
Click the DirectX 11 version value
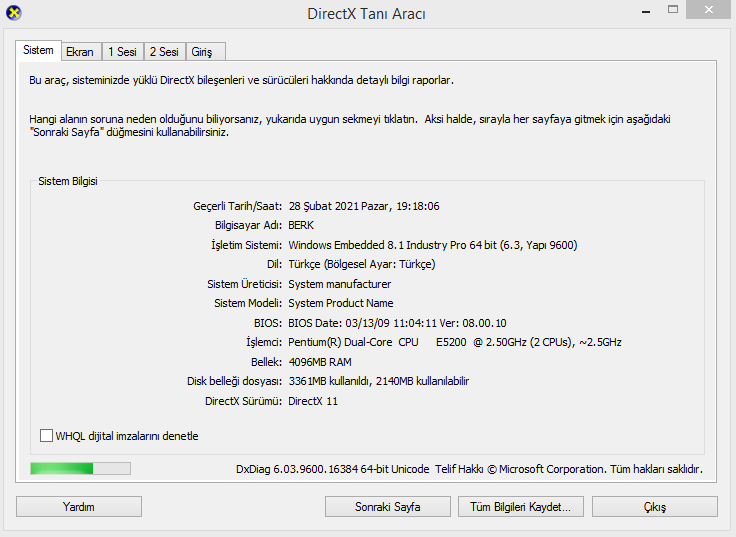[313, 401]
